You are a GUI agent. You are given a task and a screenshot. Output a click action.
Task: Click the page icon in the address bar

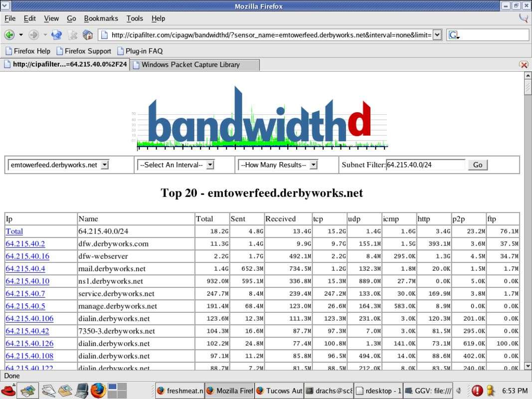pos(105,35)
